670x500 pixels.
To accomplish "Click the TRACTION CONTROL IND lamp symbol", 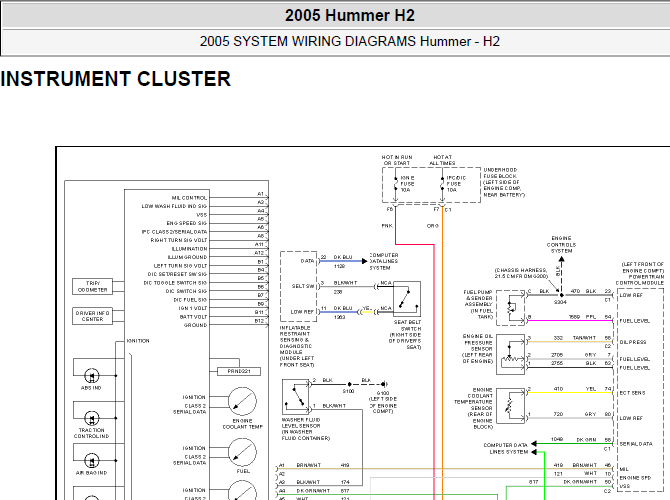I will [91, 418].
